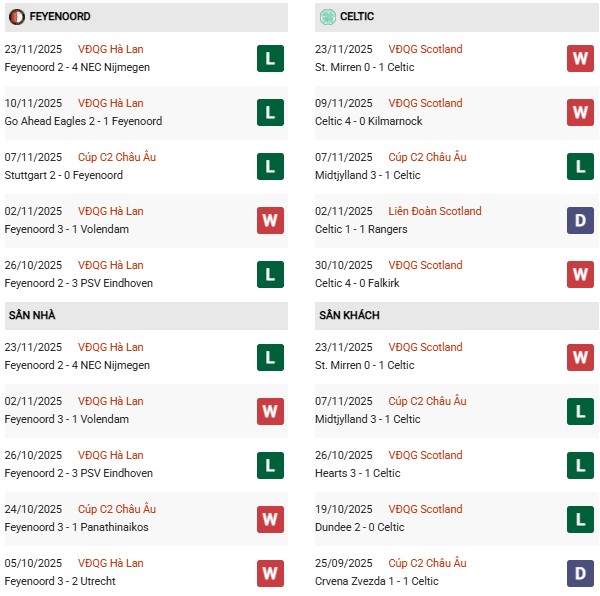The height and width of the screenshot is (596, 600).
Task: Select the L badge beside Hearts 3 - 1 Celtic
Action: 580,464
